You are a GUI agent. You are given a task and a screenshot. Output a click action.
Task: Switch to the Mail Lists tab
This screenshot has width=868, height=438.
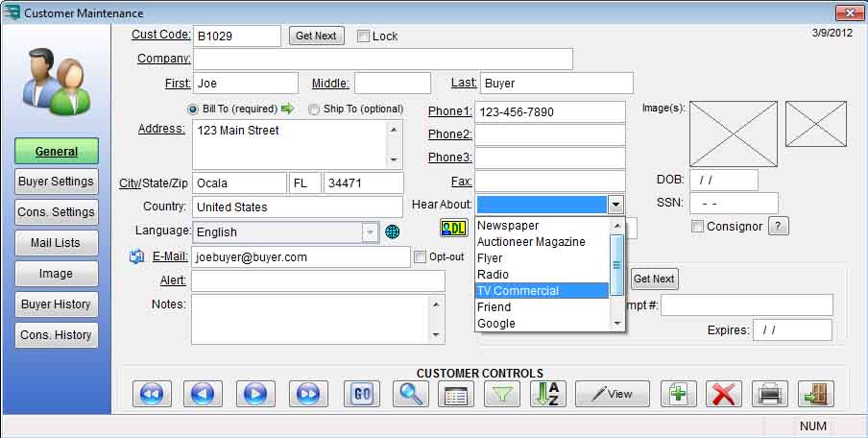(x=56, y=243)
